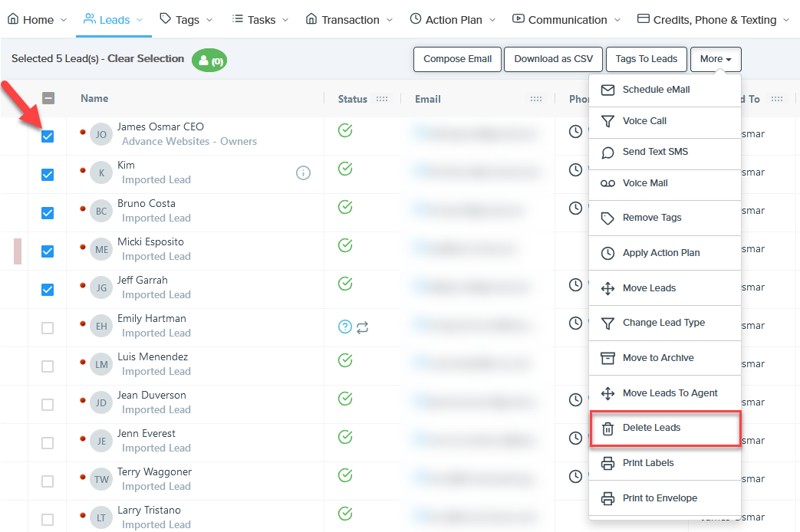800x532 pixels.
Task: Click the Compose Email button
Action: (457, 59)
